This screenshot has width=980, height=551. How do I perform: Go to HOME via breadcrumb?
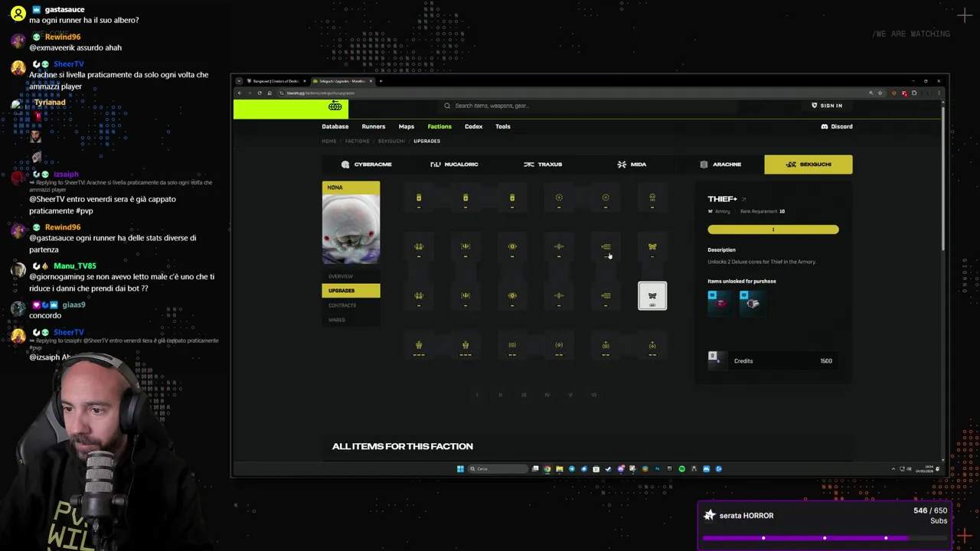(328, 141)
